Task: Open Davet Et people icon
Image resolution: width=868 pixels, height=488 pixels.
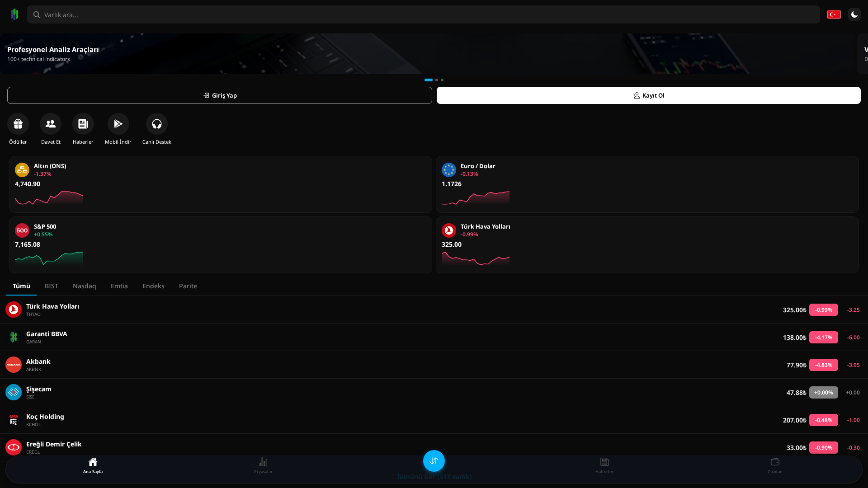Action: [x=51, y=124]
